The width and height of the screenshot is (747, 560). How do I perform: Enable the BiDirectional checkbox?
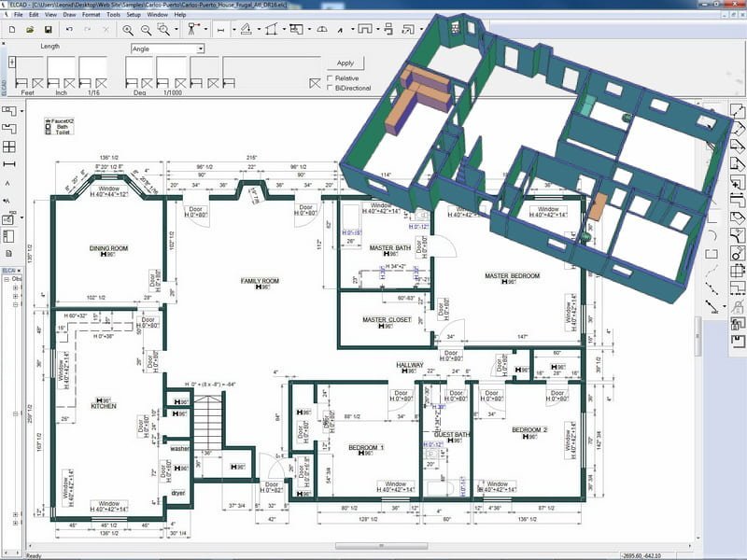[x=330, y=88]
